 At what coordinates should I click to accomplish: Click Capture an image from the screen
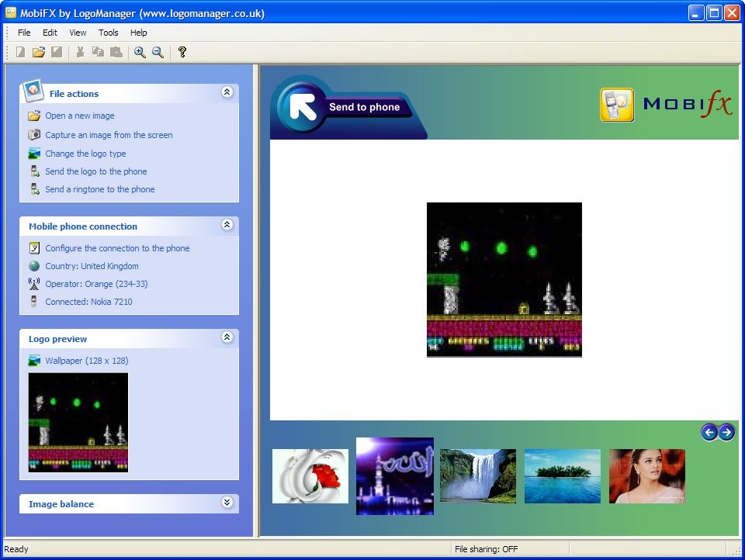[109, 135]
